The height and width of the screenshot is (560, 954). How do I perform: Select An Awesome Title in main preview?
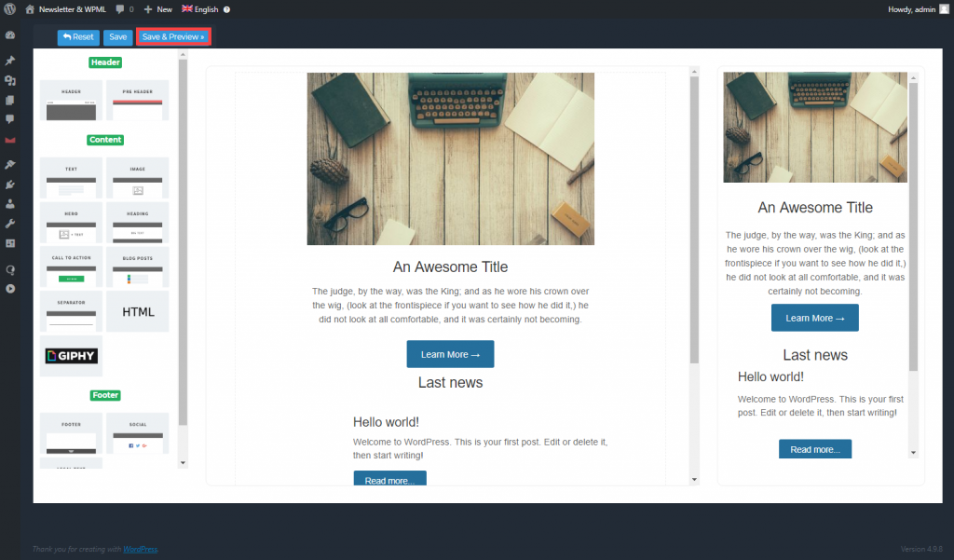pos(450,267)
